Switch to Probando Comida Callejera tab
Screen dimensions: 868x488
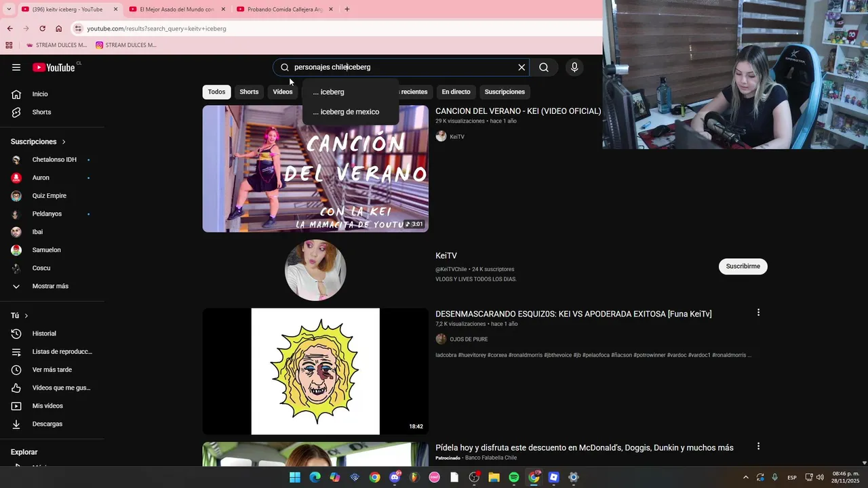coord(284,9)
